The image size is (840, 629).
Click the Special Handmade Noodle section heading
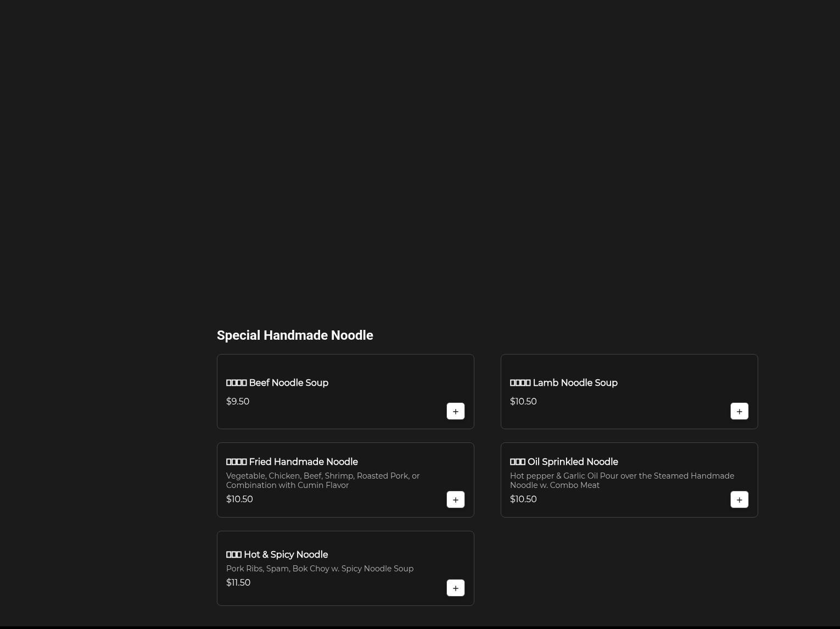tap(295, 335)
